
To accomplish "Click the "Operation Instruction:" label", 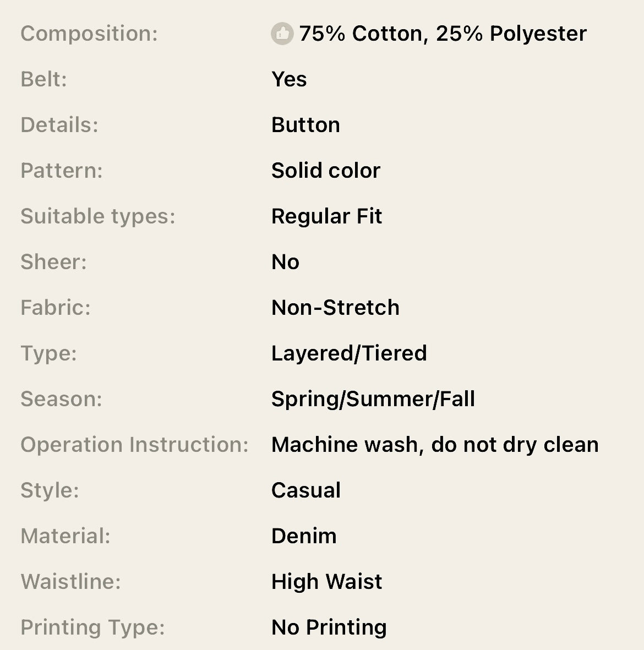I will click(x=135, y=445).
